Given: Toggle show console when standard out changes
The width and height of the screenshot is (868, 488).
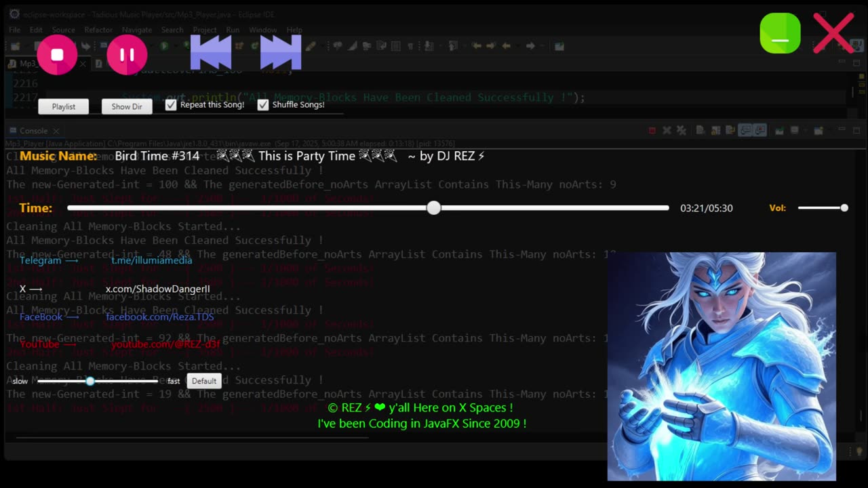Looking at the screenshot, I should [745, 130].
